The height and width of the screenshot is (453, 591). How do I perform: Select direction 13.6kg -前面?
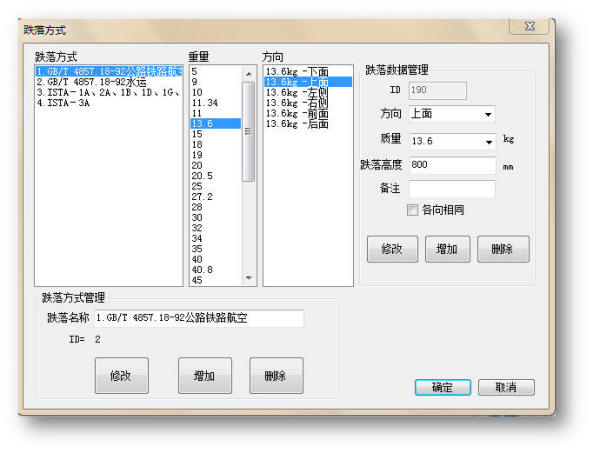pyautogui.click(x=308, y=113)
